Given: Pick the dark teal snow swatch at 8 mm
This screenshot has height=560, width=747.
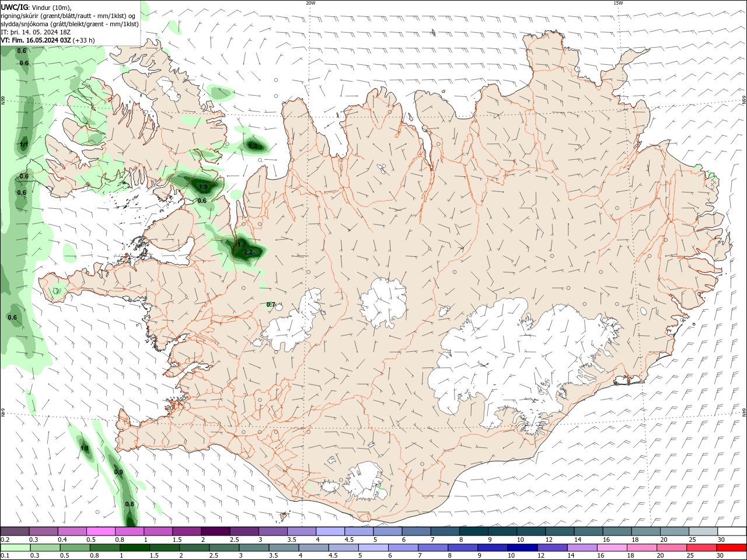Looking at the screenshot, I should pyautogui.click(x=473, y=531).
